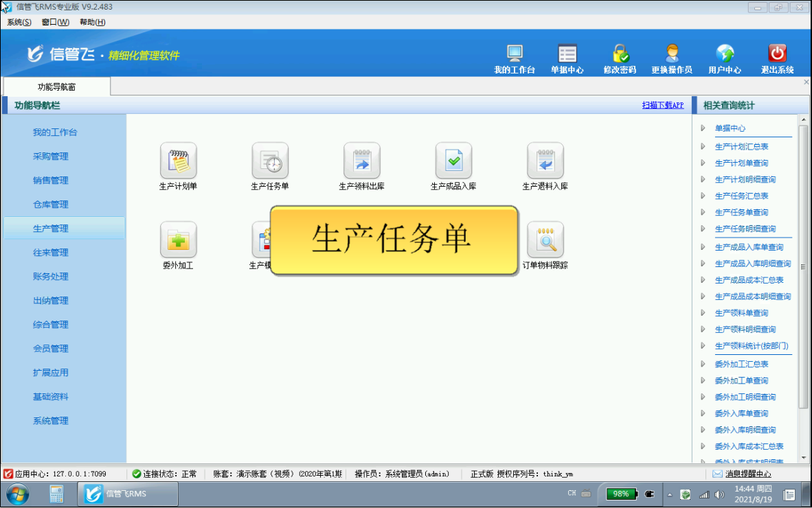Select the 生产退料入库 icon
The image size is (812, 508).
545,161
